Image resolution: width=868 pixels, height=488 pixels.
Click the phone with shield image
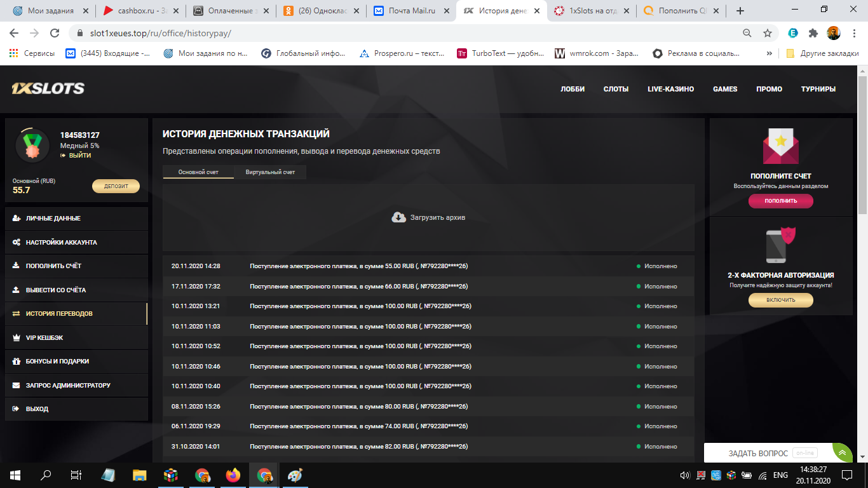point(780,245)
